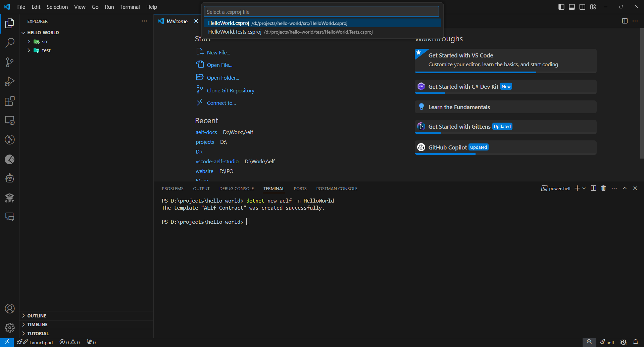Customize layout icon in title bar
This screenshot has width=644, height=347.
(593, 7)
